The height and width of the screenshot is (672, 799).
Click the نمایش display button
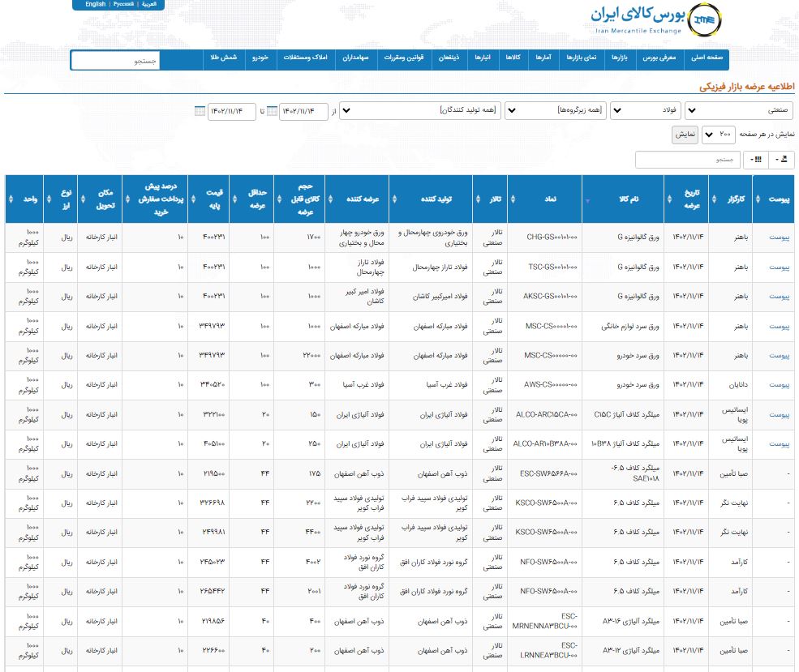[685, 135]
